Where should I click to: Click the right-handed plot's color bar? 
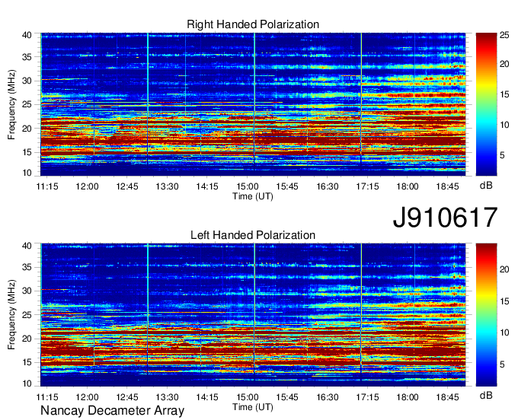click(x=486, y=104)
